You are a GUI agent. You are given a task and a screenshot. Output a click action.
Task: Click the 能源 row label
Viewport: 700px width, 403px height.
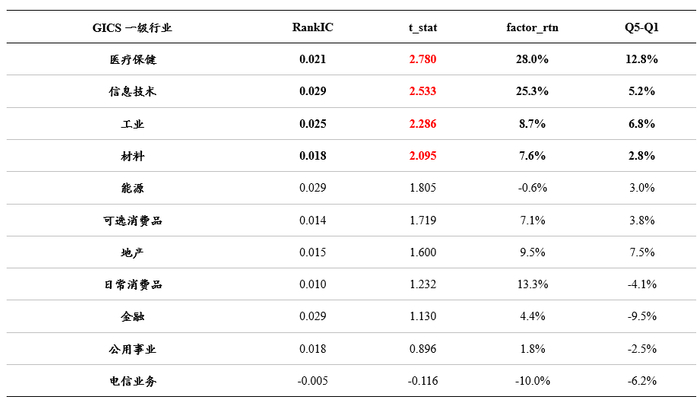[x=133, y=188]
